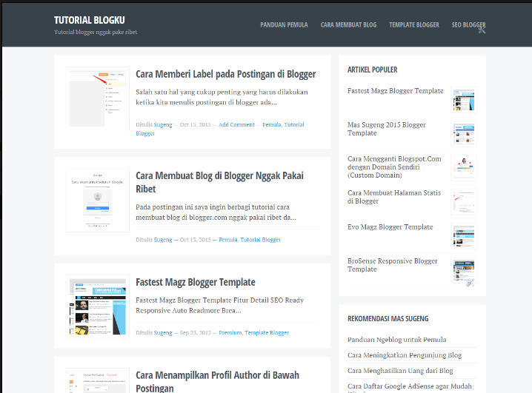Open Cara Meningkatkan Pengunjung Blog recommendation

pos(405,355)
